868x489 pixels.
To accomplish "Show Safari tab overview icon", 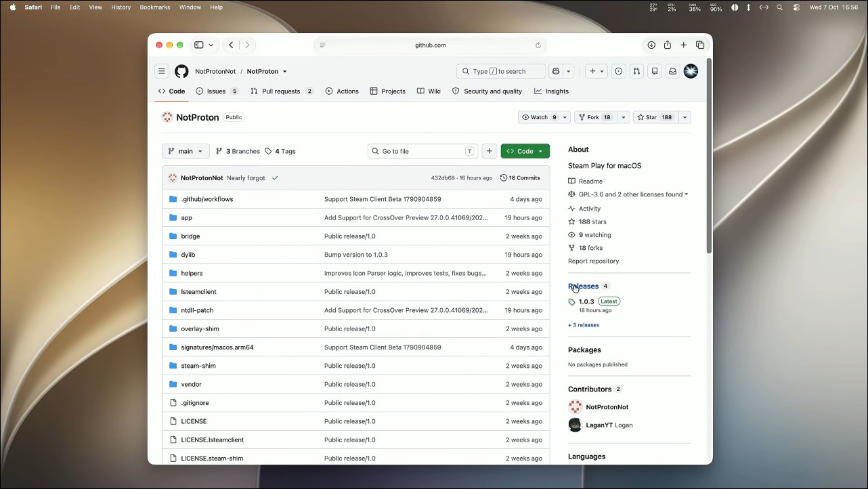I will tap(700, 45).
